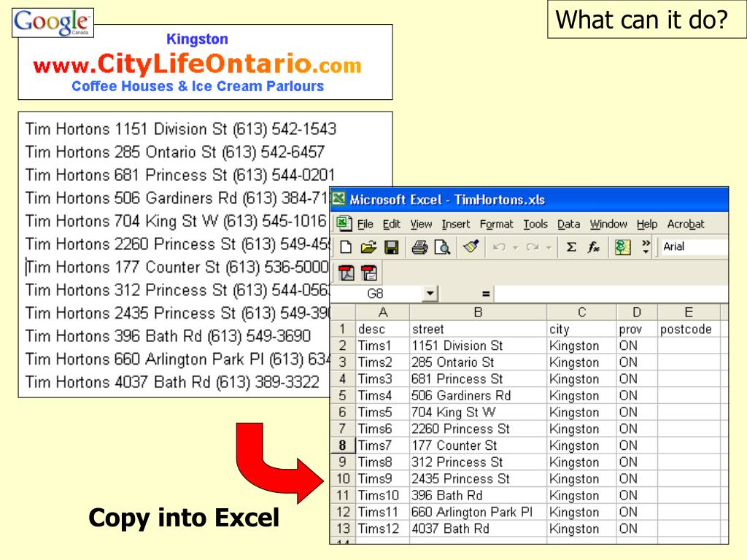Click cell containing '1151 Division St'
The height and width of the screenshot is (560, 747).
click(x=479, y=346)
